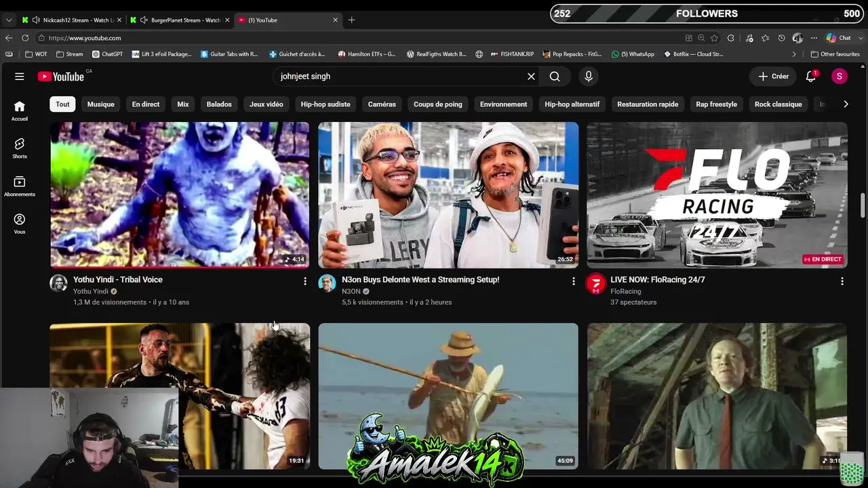This screenshot has width=868, height=488.
Task: Open the Vous section in sidebar
Action: tap(20, 224)
